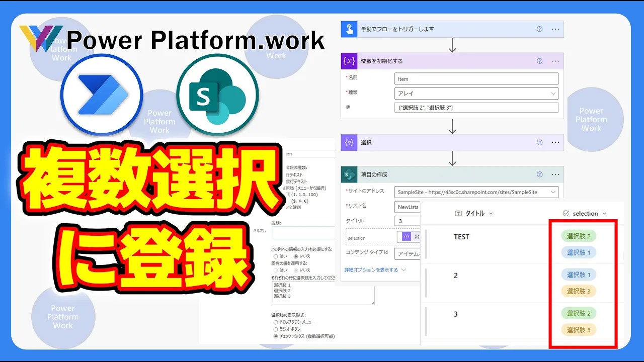Open the ellipsis menu on 項目の作成 card

click(x=555, y=174)
